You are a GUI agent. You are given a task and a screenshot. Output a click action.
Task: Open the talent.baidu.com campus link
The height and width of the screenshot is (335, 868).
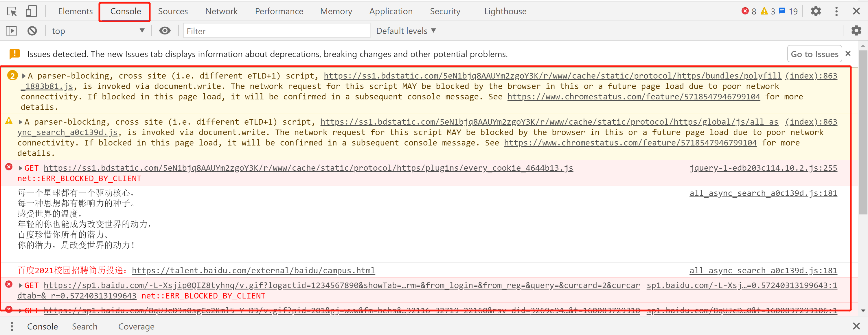click(x=253, y=270)
